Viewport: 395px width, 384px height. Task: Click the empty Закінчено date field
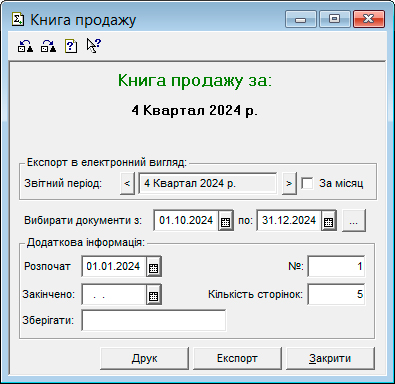point(114,294)
